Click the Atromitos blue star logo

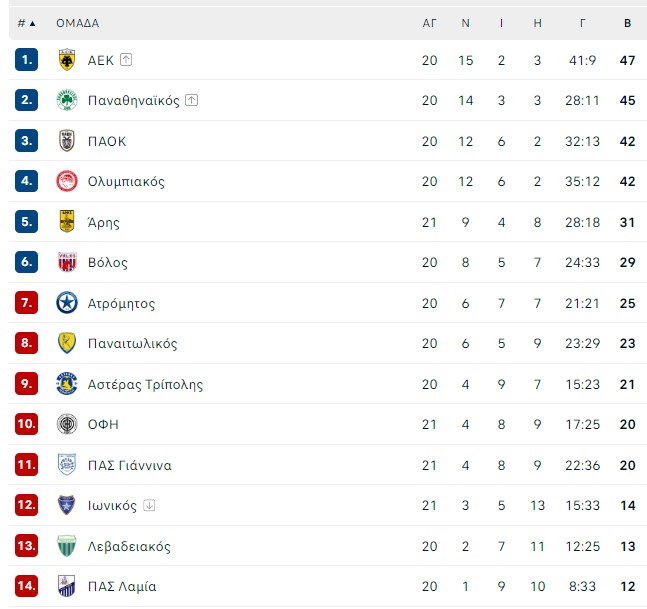(x=66, y=303)
